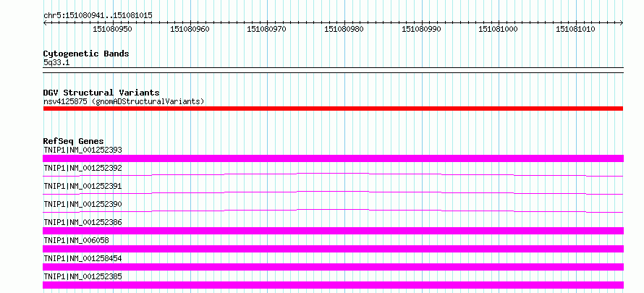Click ruler coordinate 151080960

[x=190, y=30]
